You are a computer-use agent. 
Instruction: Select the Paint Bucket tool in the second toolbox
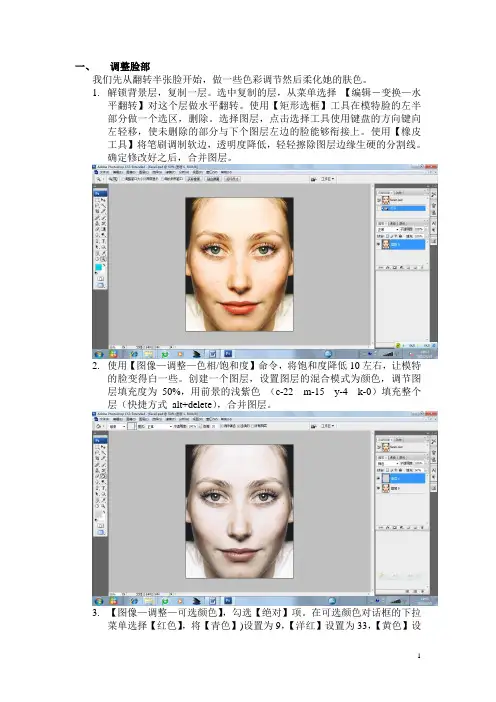coord(103,476)
